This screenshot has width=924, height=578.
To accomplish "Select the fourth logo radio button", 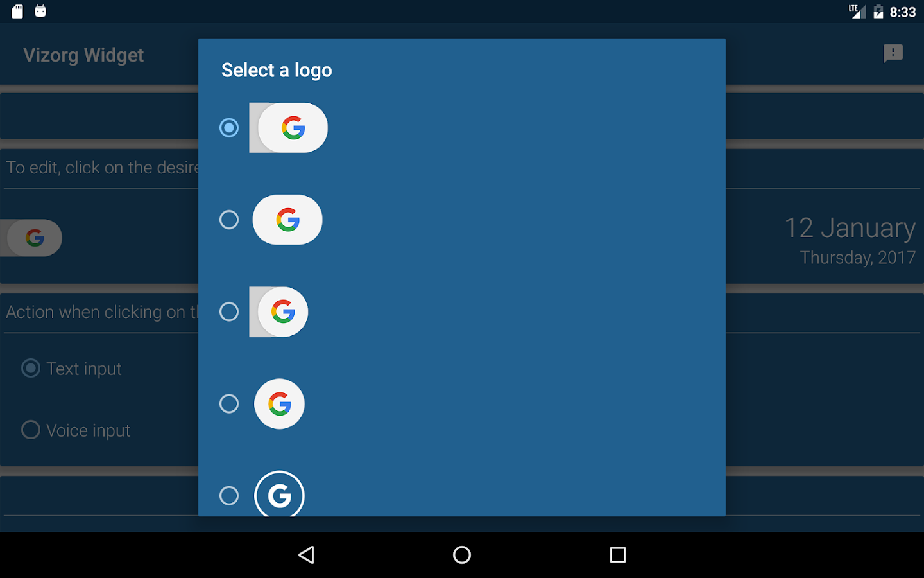I will (x=229, y=404).
